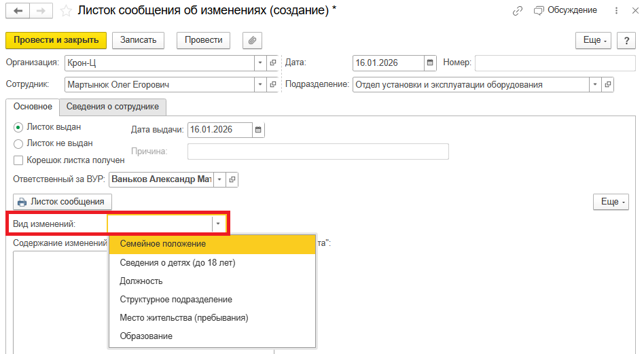Add form to favorites with star icon
The width and height of the screenshot is (644, 354).
click(66, 11)
